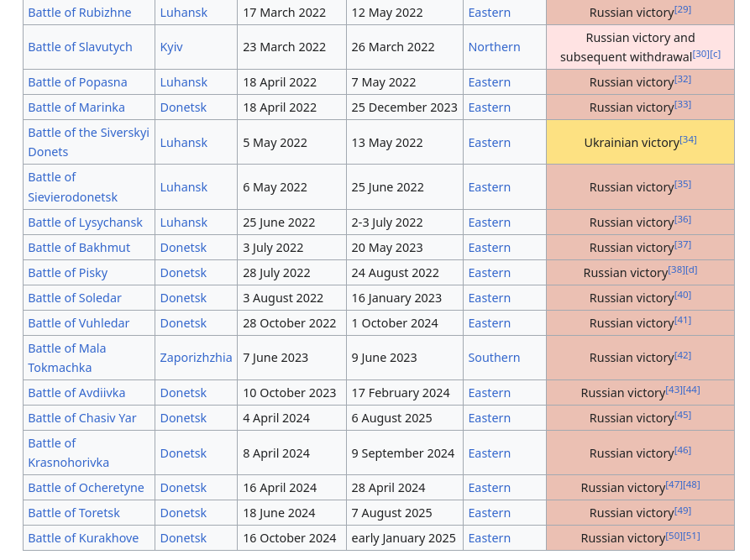Click citation [49] for Toretsk
The height and width of the screenshot is (560, 750).
pos(683,510)
